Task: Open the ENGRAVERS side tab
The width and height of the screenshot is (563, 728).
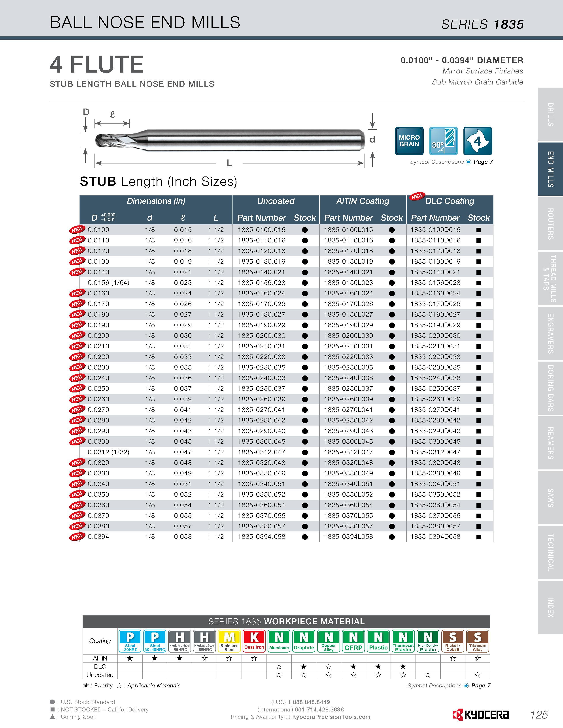Action: (x=550, y=333)
